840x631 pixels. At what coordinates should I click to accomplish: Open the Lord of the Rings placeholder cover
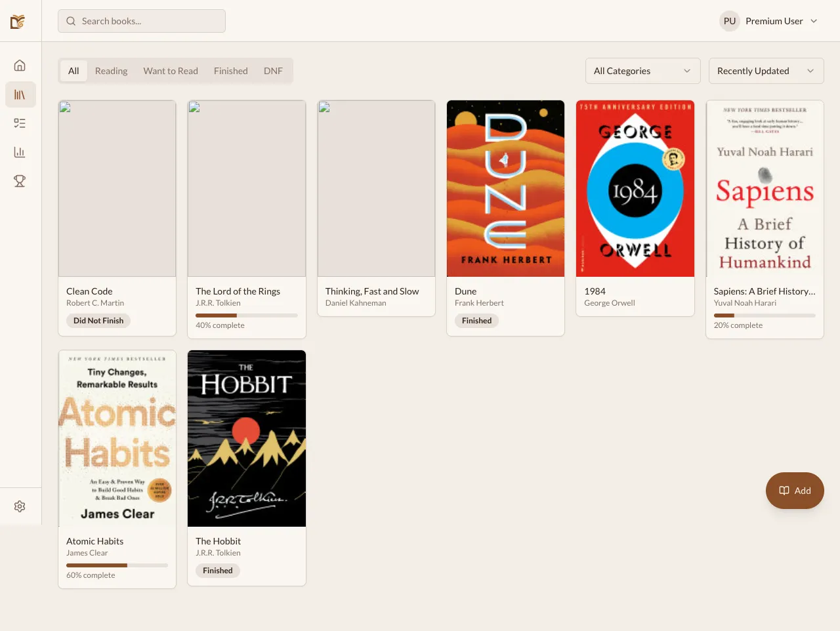coord(247,188)
